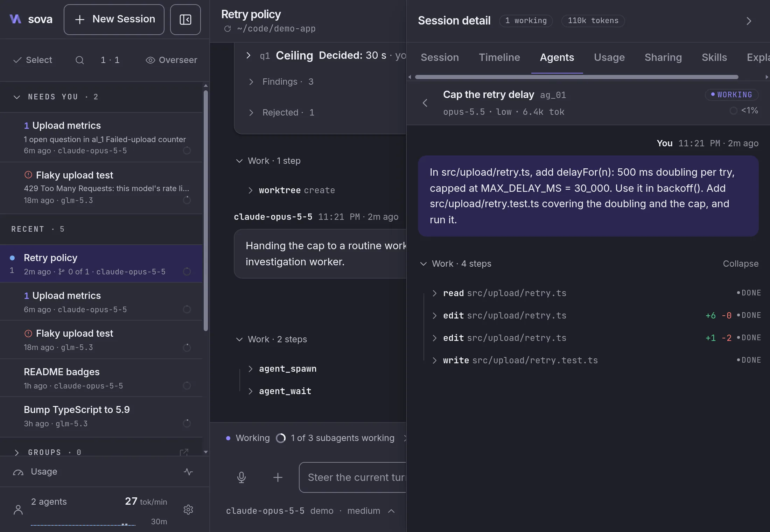Screen dimensions: 770x532
Task: Toggle the Overseer eye view
Action: [x=171, y=60]
